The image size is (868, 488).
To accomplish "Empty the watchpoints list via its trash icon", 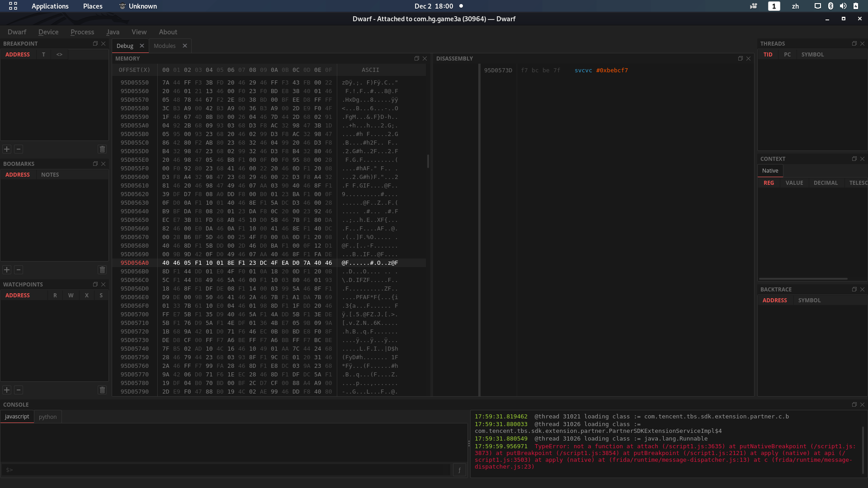I will 102,389.
